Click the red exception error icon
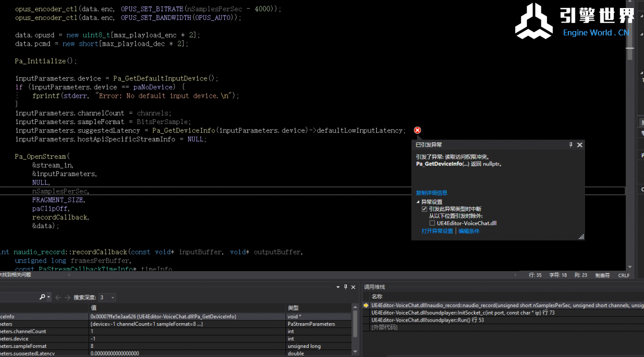 (x=418, y=130)
